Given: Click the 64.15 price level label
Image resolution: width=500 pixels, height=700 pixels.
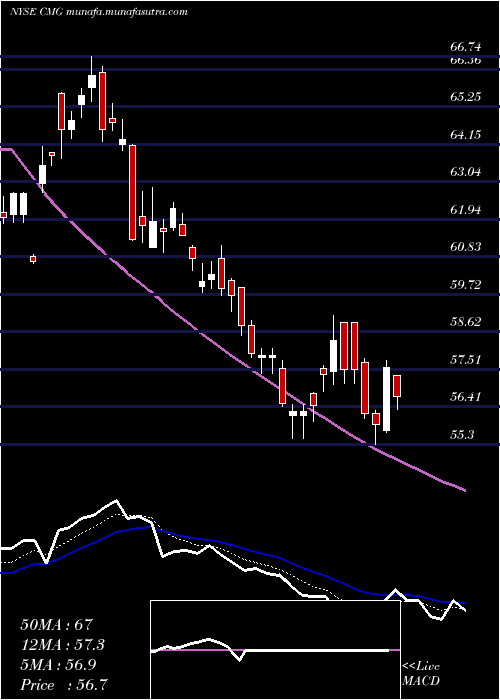Looking at the screenshot, I should (x=465, y=134).
